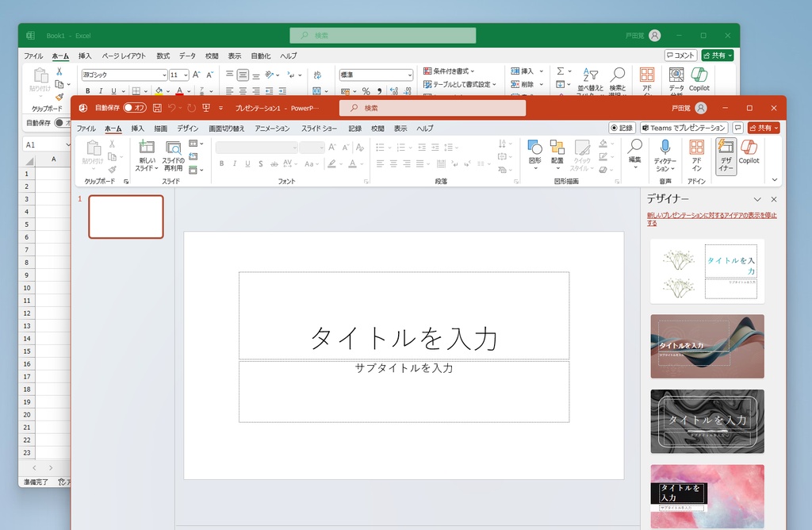Click the slide layout icon in PowerPoint

(x=193, y=144)
